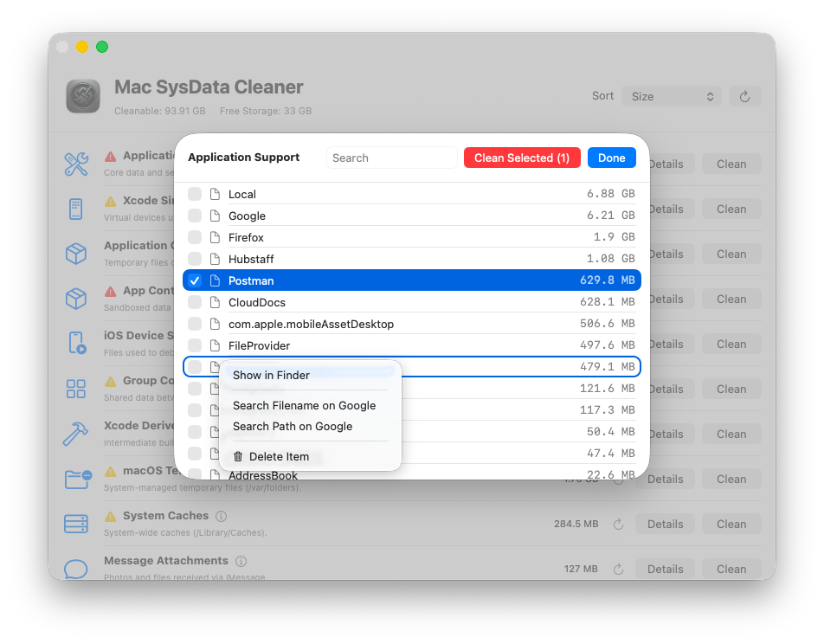
Task: Choose Delete Item from context menu
Action: click(x=310, y=456)
